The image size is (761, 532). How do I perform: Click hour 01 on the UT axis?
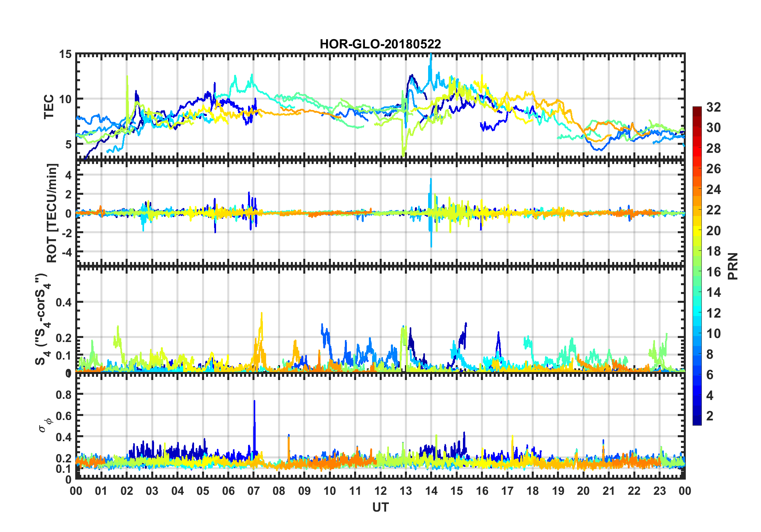tap(101, 491)
